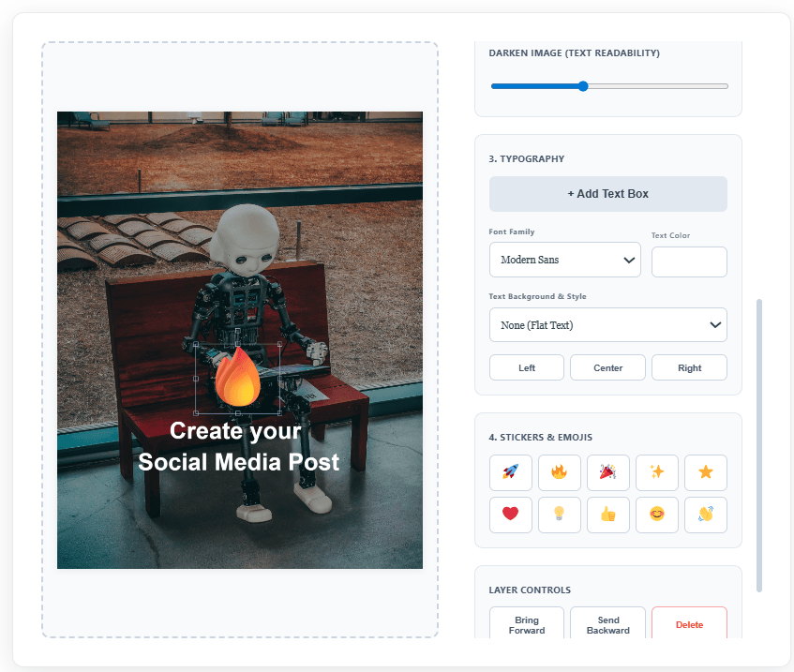Click the settings panel vertical scrollbar
The width and height of the screenshot is (794, 672).
[759, 445]
